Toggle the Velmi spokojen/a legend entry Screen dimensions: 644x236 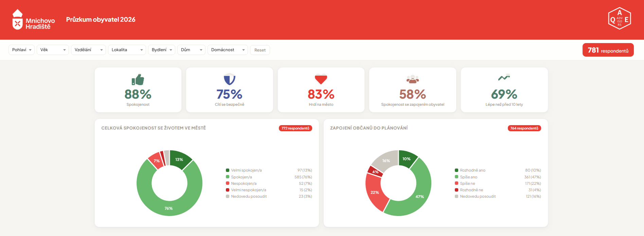(246, 170)
